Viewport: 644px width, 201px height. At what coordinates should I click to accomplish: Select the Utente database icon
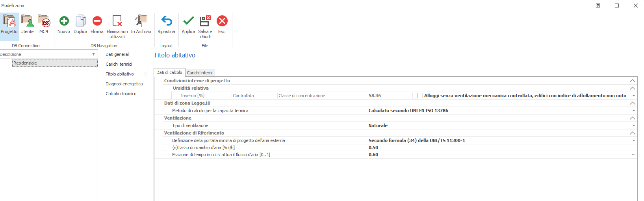point(27,21)
